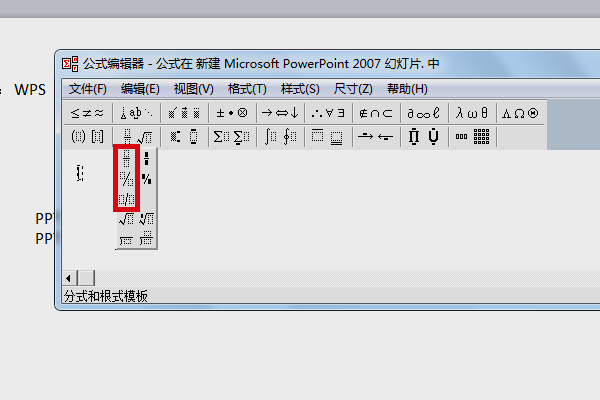Insert the full-size diagonal fraction template
The width and height of the screenshot is (600, 400).
point(127,178)
